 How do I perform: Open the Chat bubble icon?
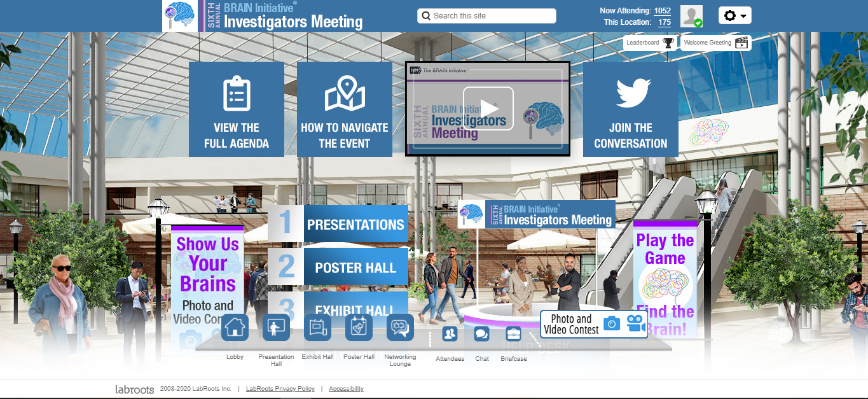coord(481,333)
